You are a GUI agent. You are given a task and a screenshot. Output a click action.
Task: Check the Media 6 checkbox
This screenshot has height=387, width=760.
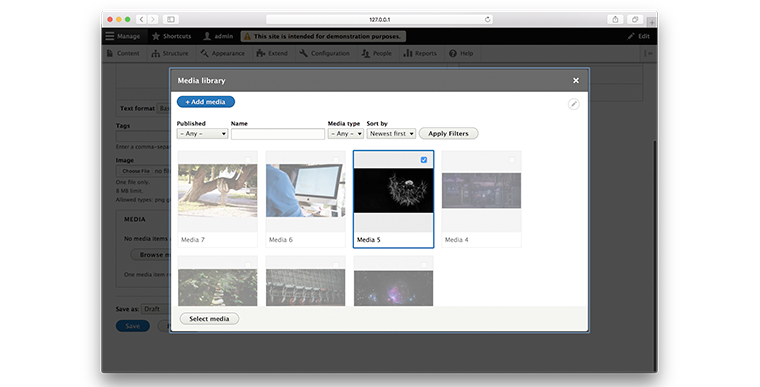[x=336, y=160]
